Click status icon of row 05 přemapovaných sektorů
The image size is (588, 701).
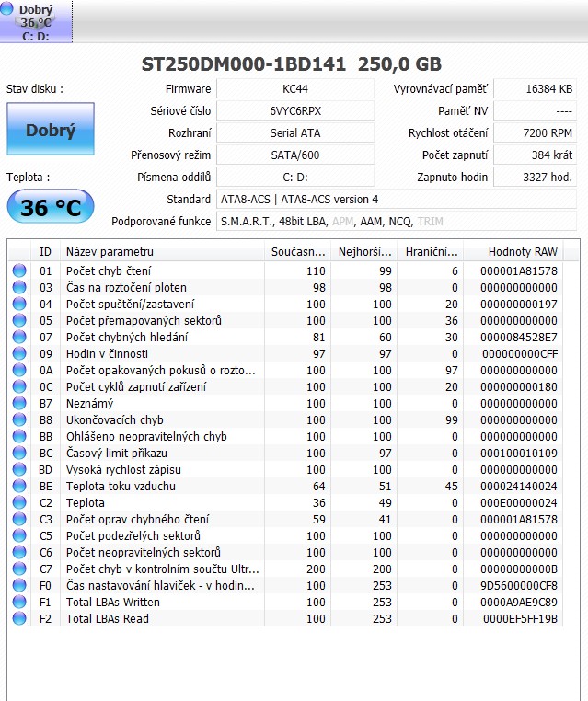click(x=19, y=320)
